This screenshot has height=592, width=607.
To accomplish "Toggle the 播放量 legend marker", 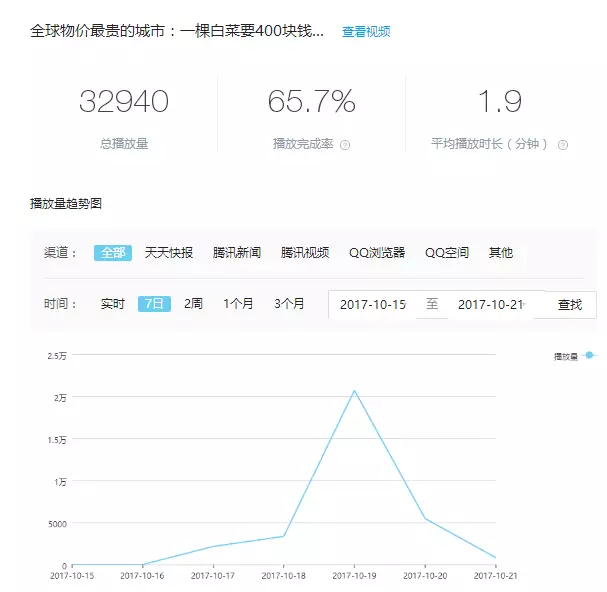I will click(x=589, y=355).
